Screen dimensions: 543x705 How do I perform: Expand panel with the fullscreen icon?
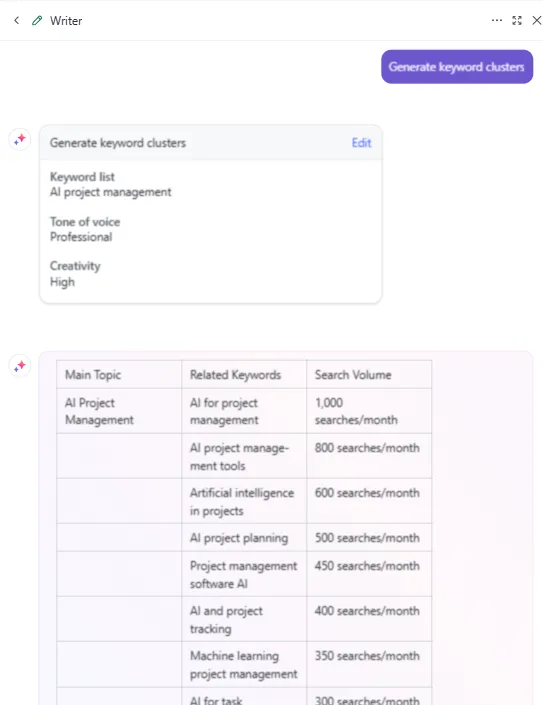click(517, 20)
